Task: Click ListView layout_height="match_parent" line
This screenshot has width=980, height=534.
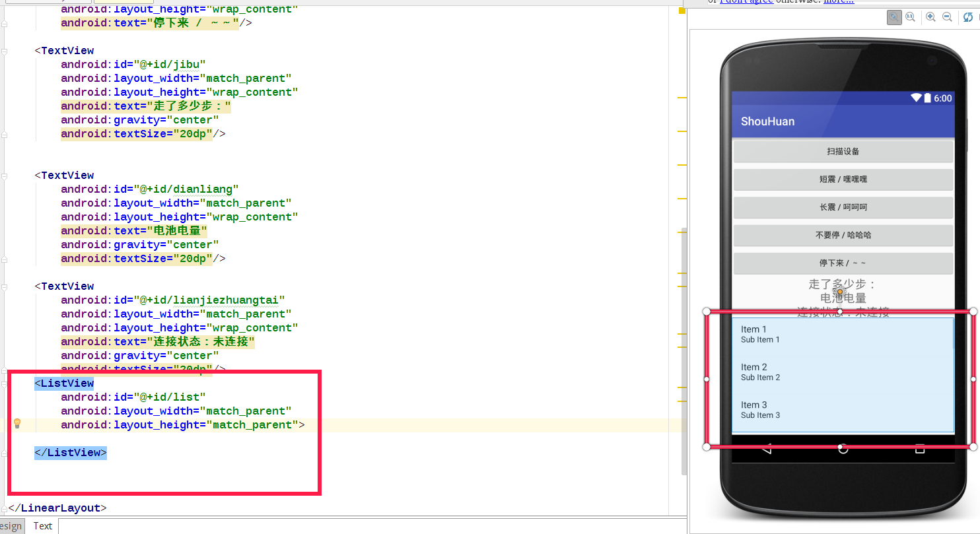Action: click(183, 425)
